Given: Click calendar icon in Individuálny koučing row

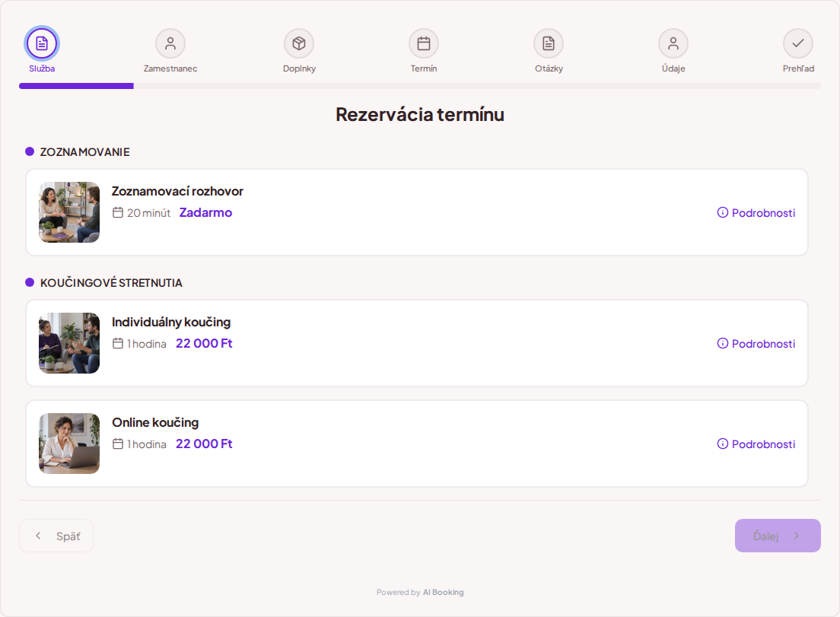Looking at the screenshot, I should [118, 343].
